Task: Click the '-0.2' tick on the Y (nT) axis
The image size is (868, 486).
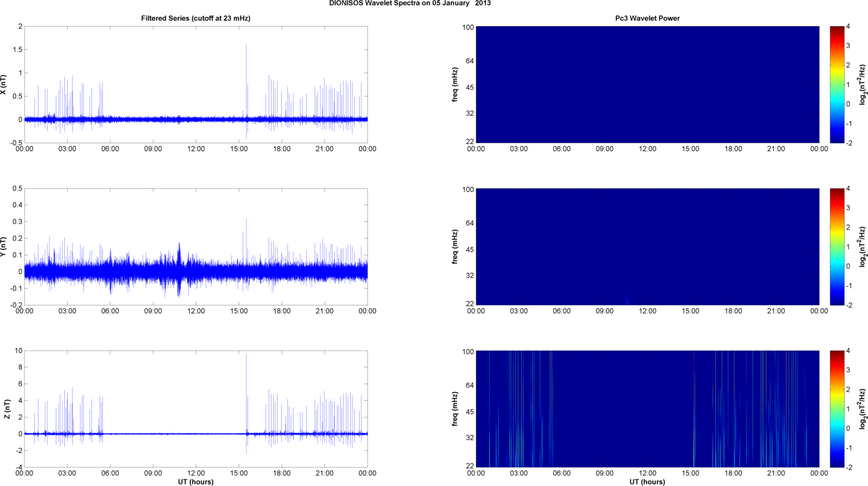Action: pos(17,306)
